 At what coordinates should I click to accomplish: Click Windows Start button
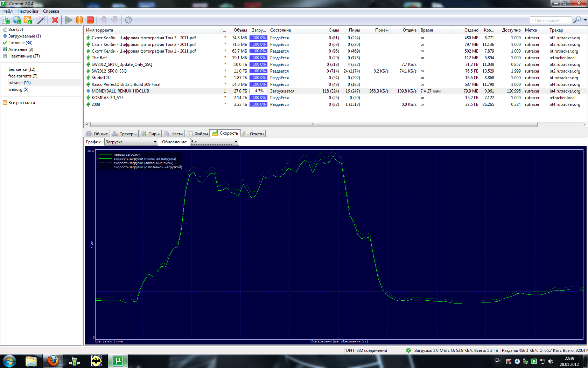(9, 361)
